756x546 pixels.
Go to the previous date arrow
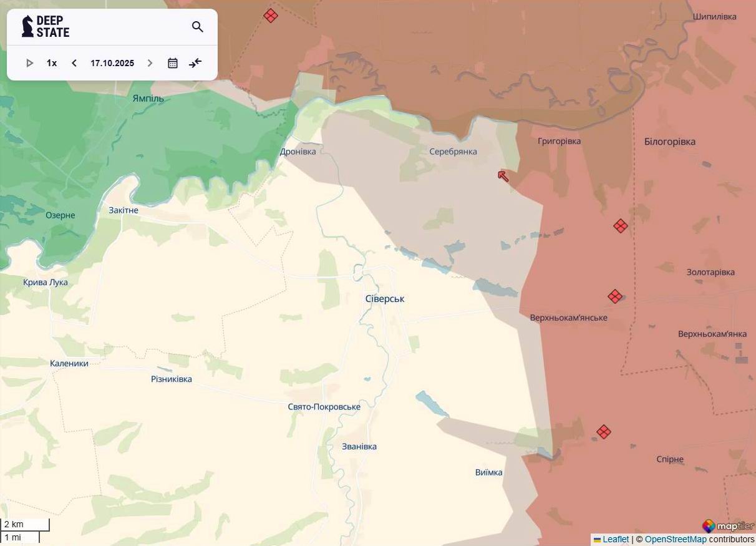[x=74, y=63]
